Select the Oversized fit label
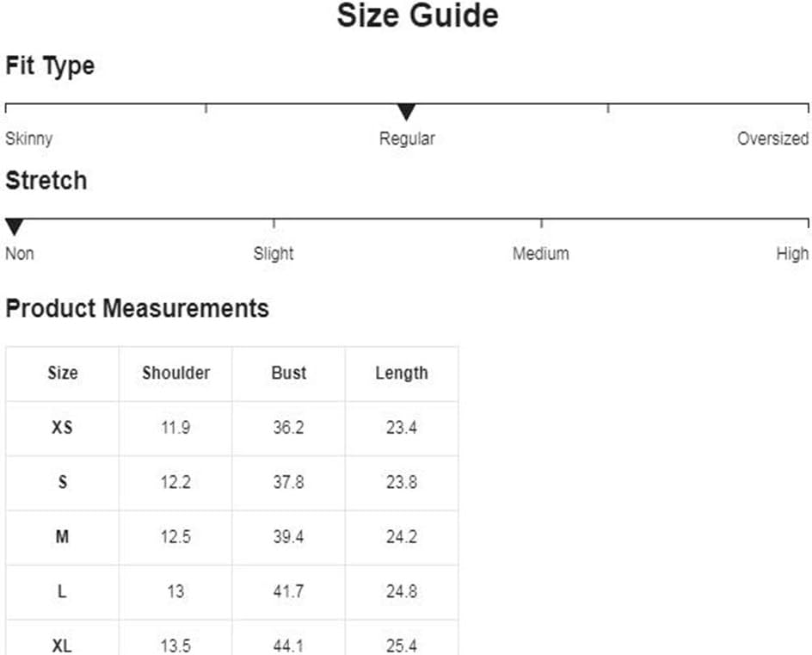812x655 pixels. 772,139
